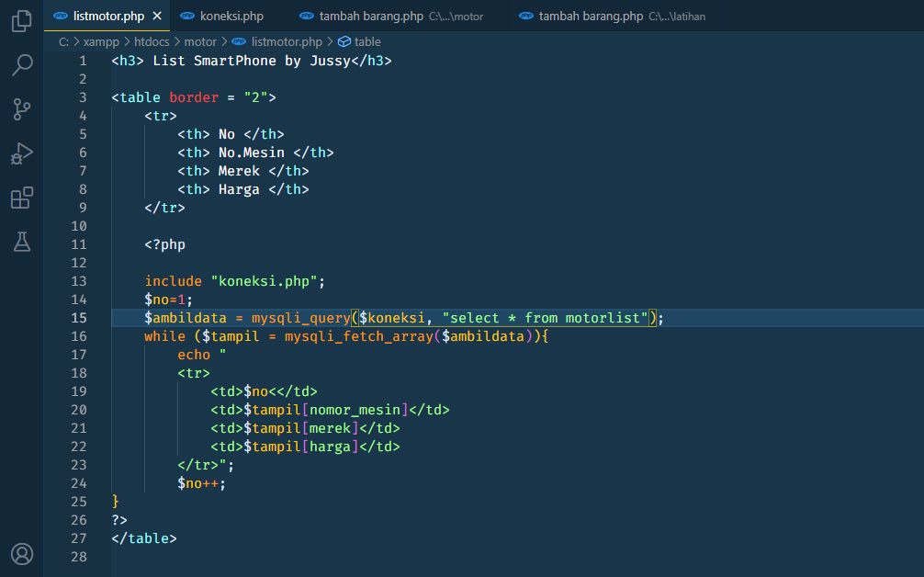Close the listmotor.php tab
The height and width of the screenshot is (577, 924).
click(x=156, y=15)
